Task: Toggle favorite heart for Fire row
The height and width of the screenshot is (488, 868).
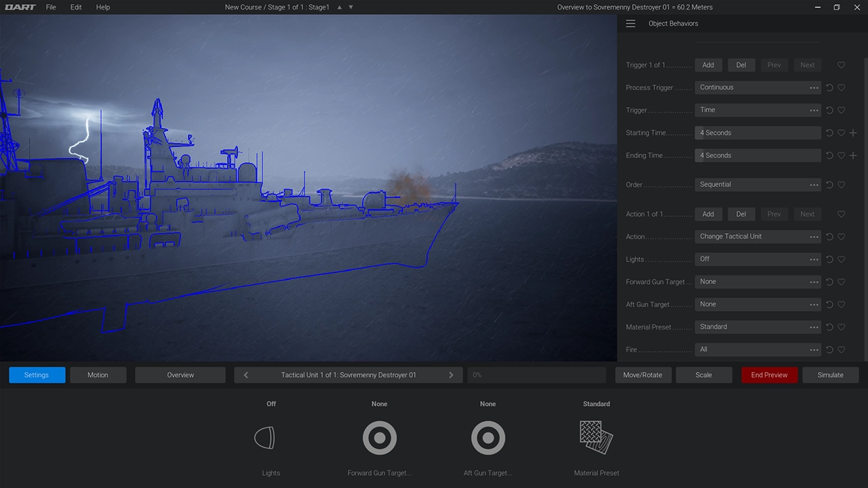Action: coord(841,350)
